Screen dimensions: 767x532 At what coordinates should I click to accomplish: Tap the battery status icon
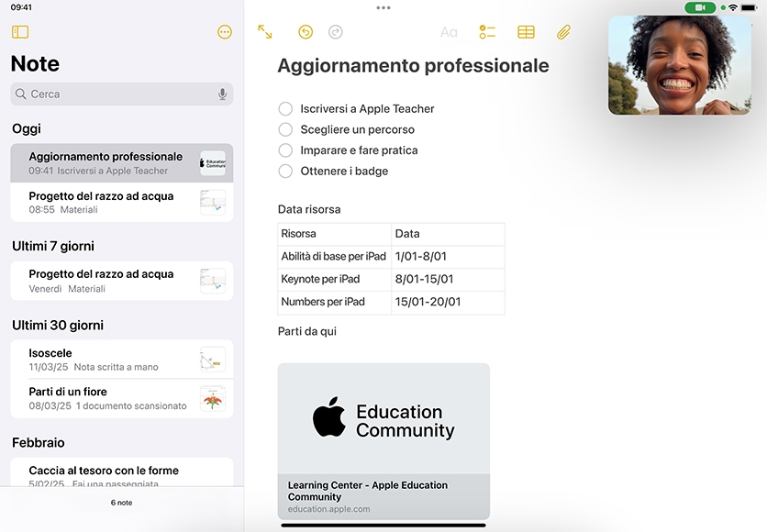click(x=749, y=7)
